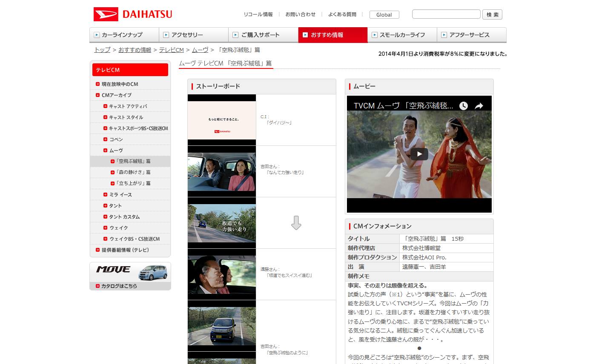The width and height of the screenshot is (596, 364).
Task: Click カタログはこちら link
Action: pos(119,286)
